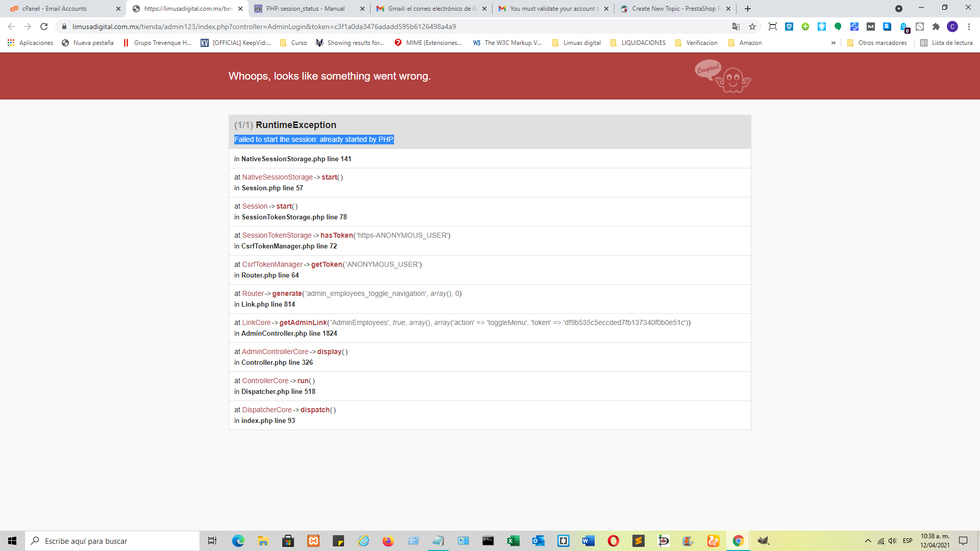Close the Create New Topic PrestaShop tab
Image resolution: width=980 pixels, height=551 pixels.
[728, 9]
